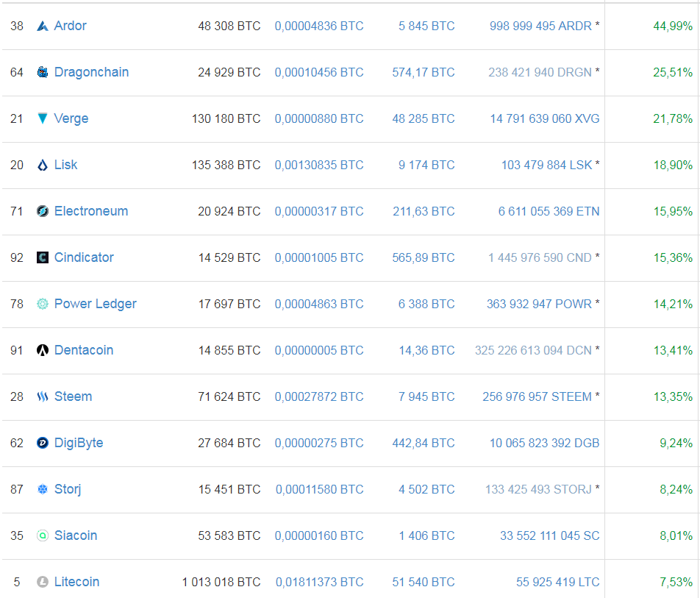Viewport: 700px width, 598px height.
Task: Click the Lisk logo icon
Action: coord(43,165)
